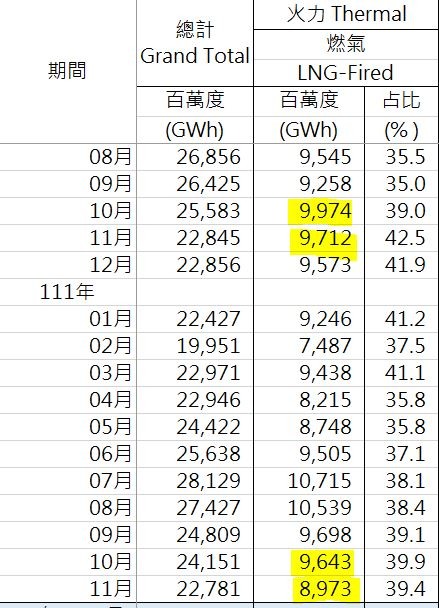Image resolution: width=439 pixels, height=608 pixels.
Task: Click grand total value 28,129
Action: (x=208, y=480)
